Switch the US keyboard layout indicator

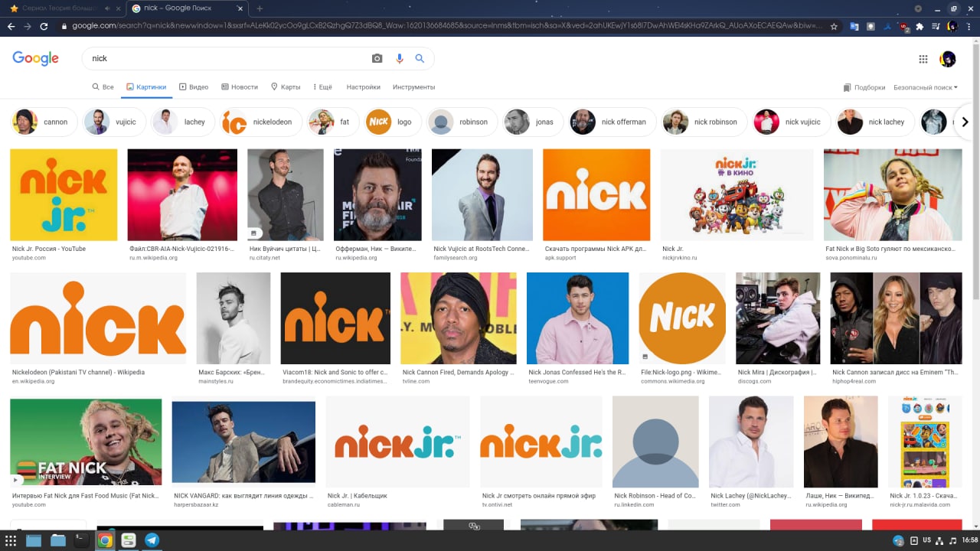(x=926, y=540)
